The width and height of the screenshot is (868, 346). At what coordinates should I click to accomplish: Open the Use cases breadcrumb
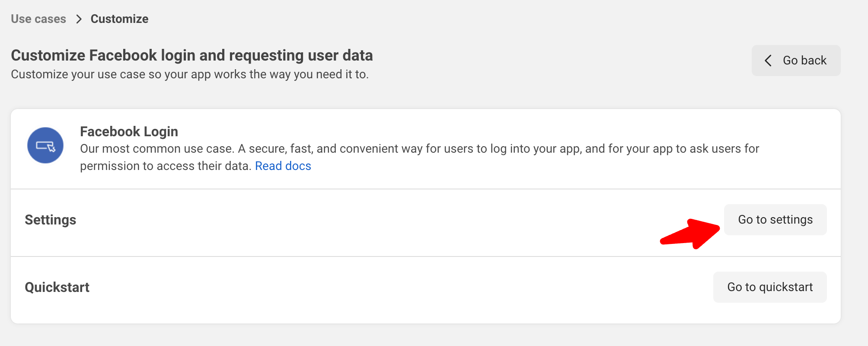point(38,19)
